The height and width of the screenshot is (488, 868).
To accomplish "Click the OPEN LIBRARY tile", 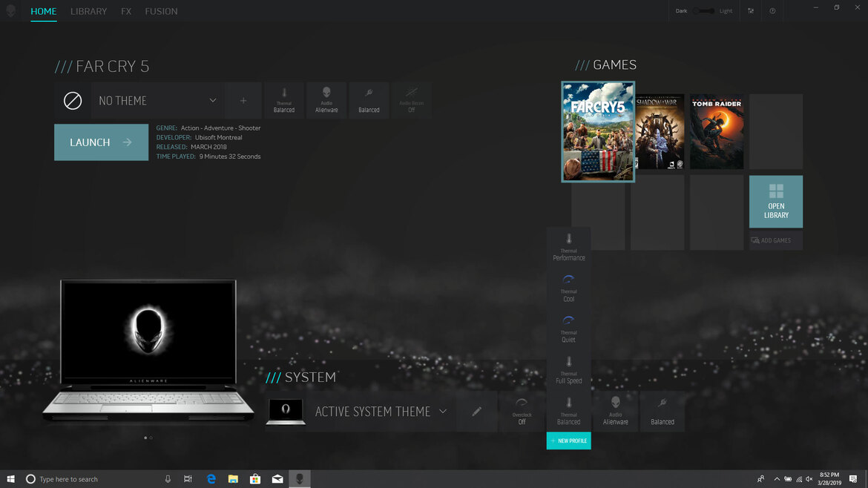I will [x=775, y=202].
